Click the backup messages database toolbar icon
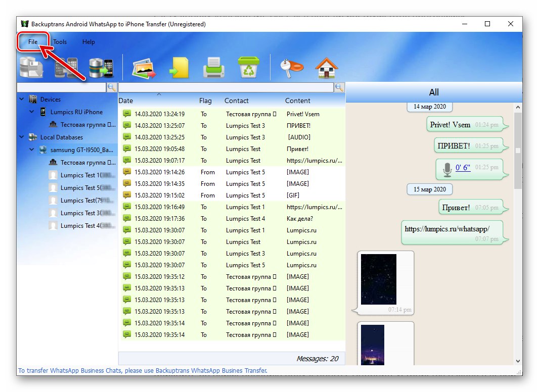The width and height of the screenshot is (539, 392). 31,67
